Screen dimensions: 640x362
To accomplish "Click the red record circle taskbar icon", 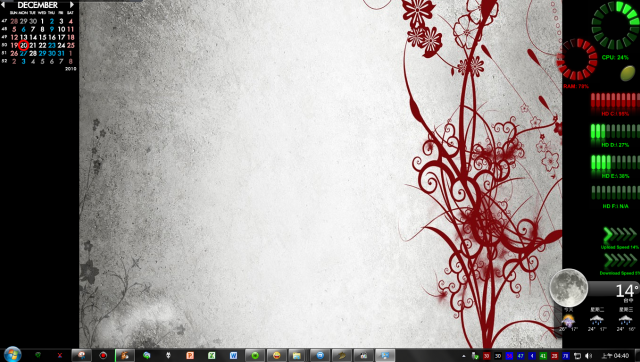I will (x=103, y=355).
